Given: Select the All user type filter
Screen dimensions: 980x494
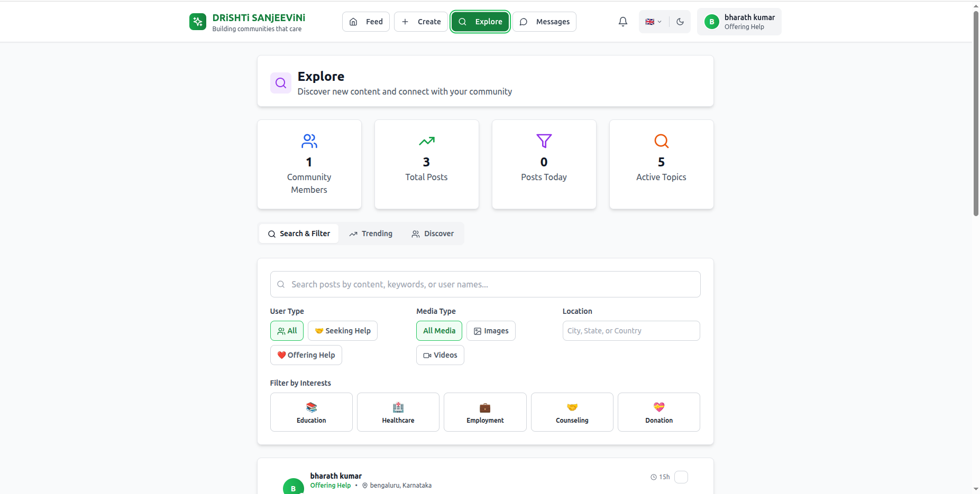Looking at the screenshot, I should coord(287,331).
